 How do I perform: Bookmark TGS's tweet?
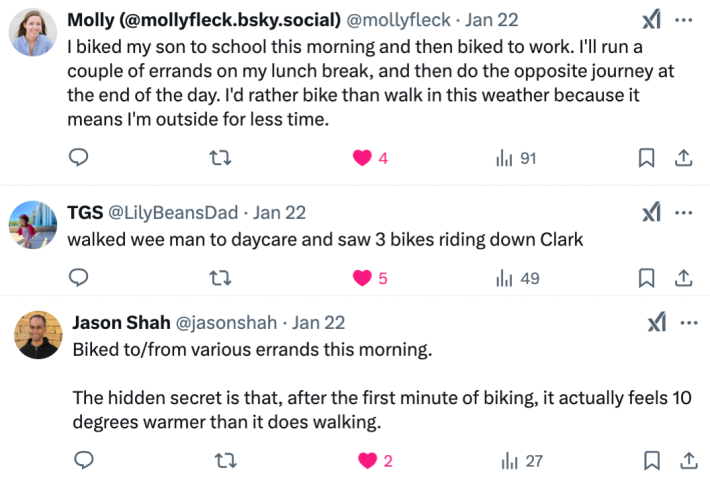pos(646,278)
